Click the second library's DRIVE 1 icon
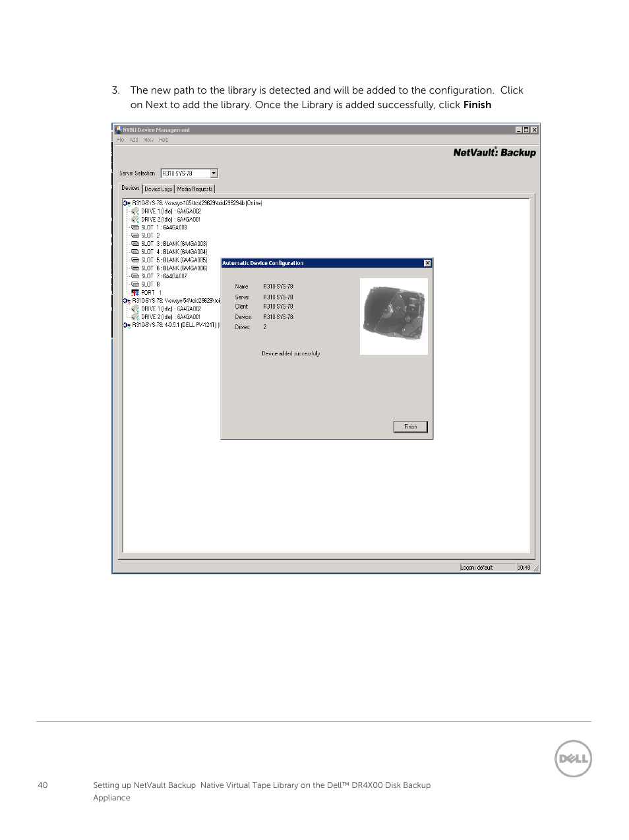 tap(135, 309)
